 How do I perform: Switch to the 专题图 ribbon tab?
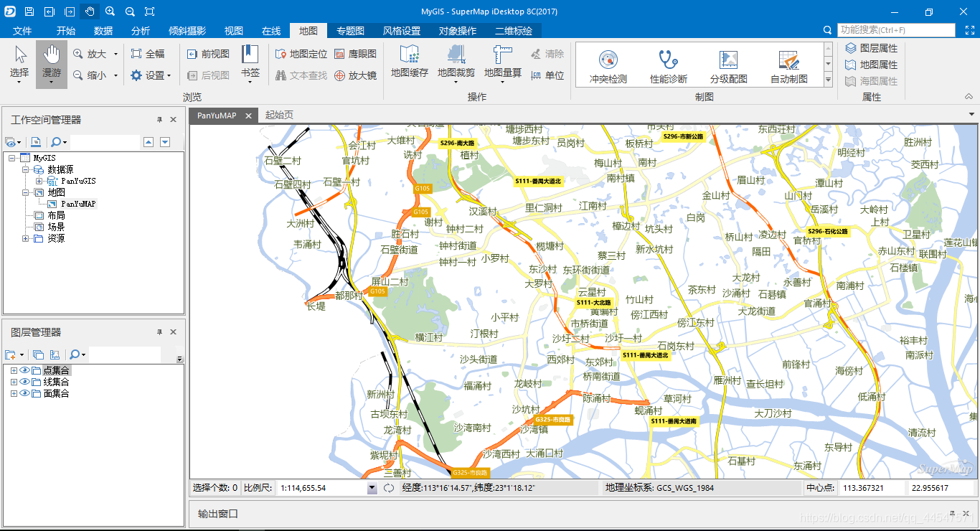click(351, 31)
